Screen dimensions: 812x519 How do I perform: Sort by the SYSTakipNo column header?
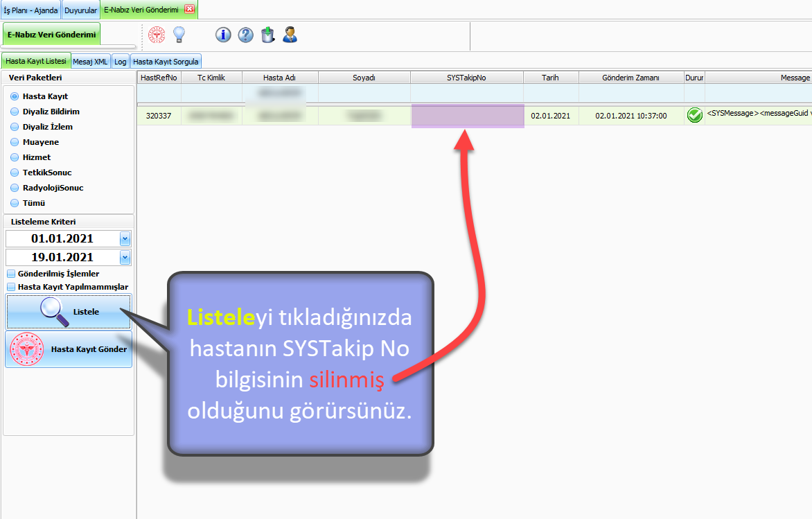(x=466, y=78)
